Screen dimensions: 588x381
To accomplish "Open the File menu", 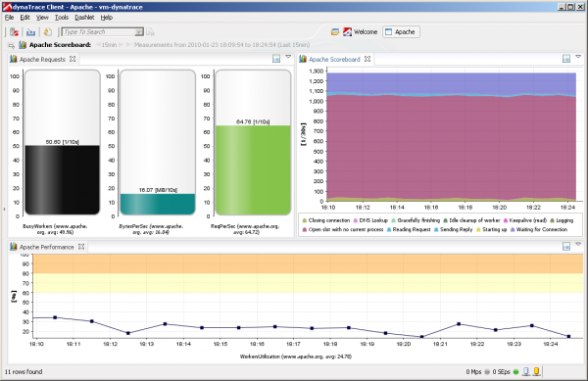I will (10, 18).
